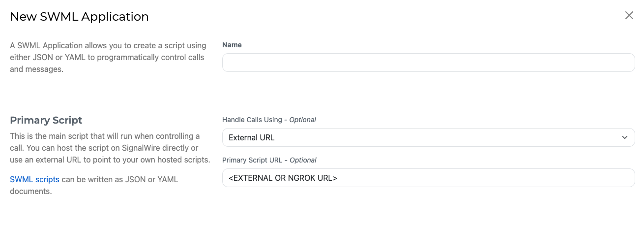
Task: Click the Name field label
Action: 232,45
